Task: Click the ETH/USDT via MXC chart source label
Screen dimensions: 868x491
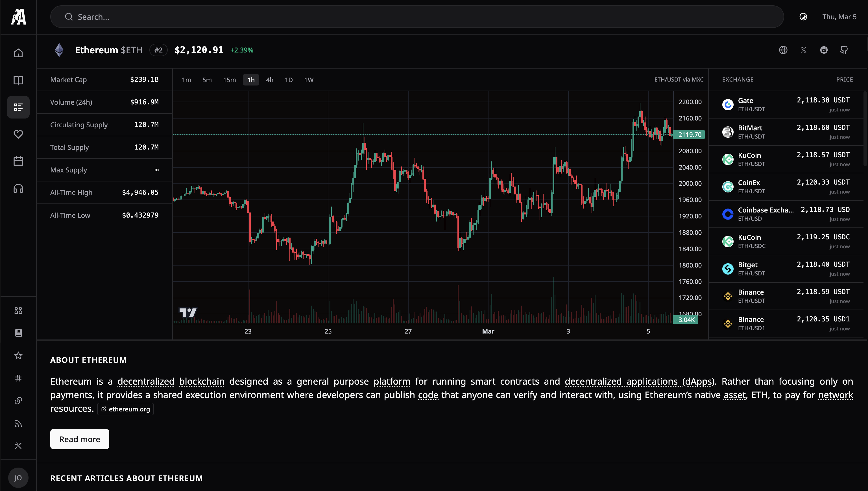Action: [679, 80]
